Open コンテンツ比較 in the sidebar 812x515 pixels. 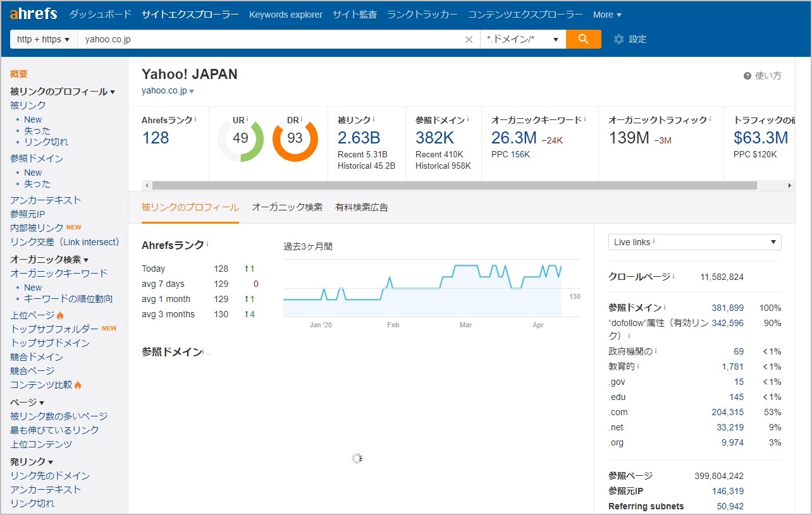(x=41, y=385)
